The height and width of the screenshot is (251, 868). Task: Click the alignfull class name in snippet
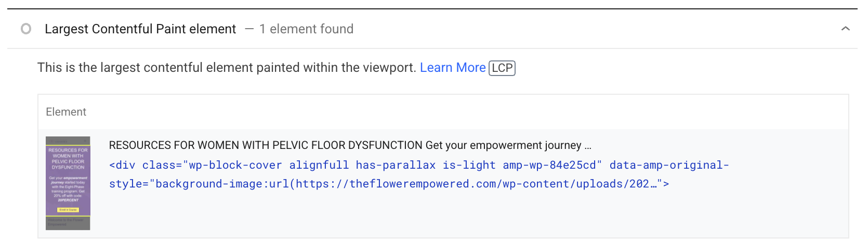pyautogui.click(x=319, y=165)
